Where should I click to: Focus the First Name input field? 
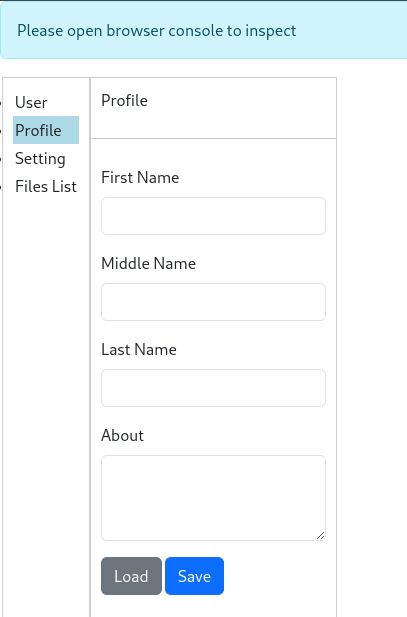click(213, 216)
